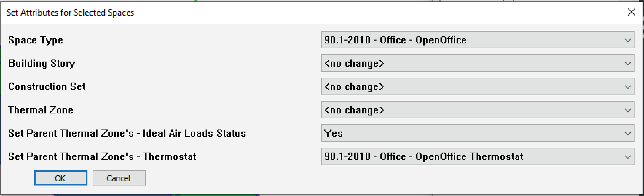Click the Thermal Zone label text
The image size is (644, 196).
point(41,110)
